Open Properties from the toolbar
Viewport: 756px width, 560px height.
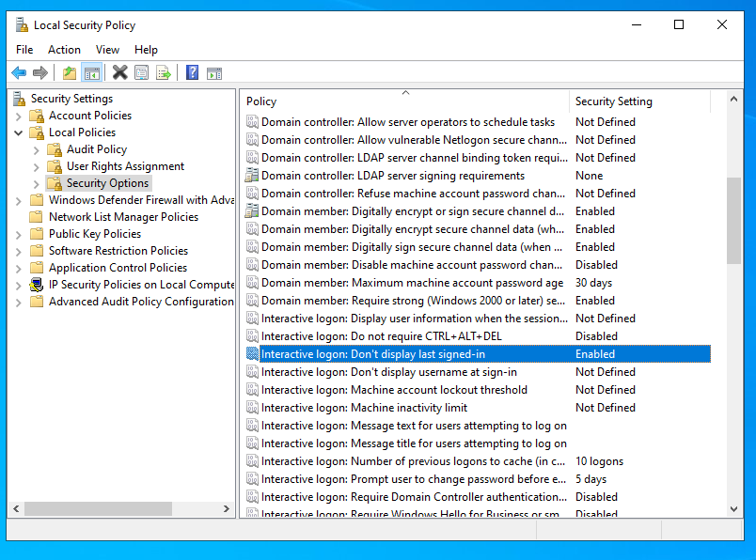tap(142, 72)
